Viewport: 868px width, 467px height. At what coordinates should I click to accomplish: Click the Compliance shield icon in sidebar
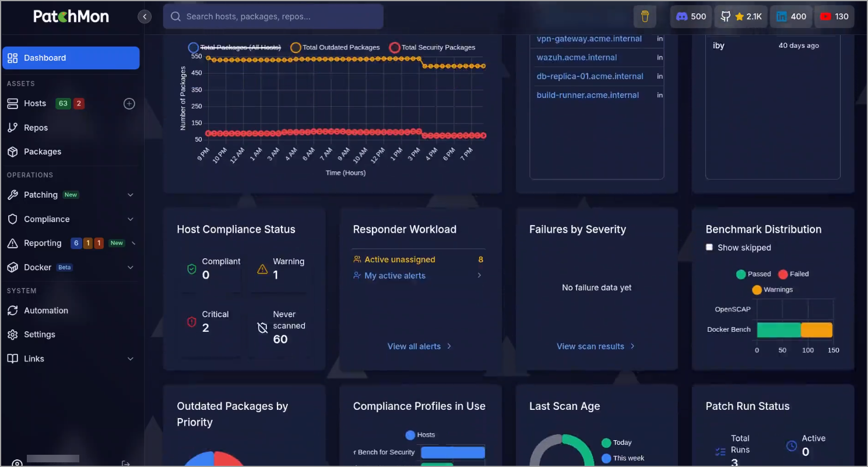13,219
